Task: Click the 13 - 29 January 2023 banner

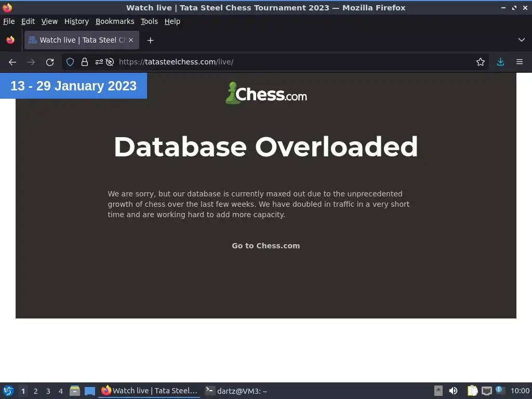Action: (73, 86)
